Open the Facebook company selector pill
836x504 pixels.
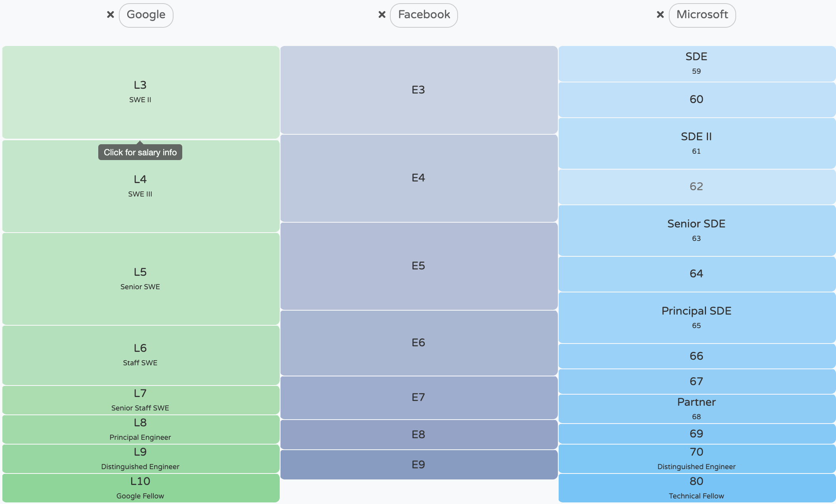pos(424,15)
